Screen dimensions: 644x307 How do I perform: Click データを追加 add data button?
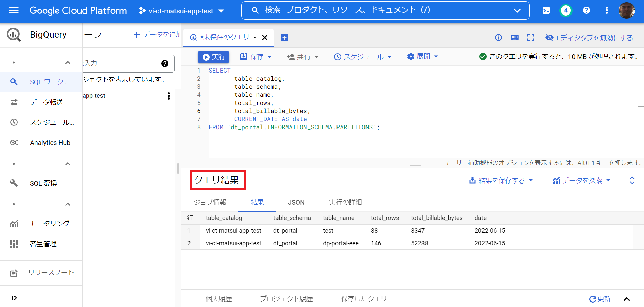[x=157, y=35]
